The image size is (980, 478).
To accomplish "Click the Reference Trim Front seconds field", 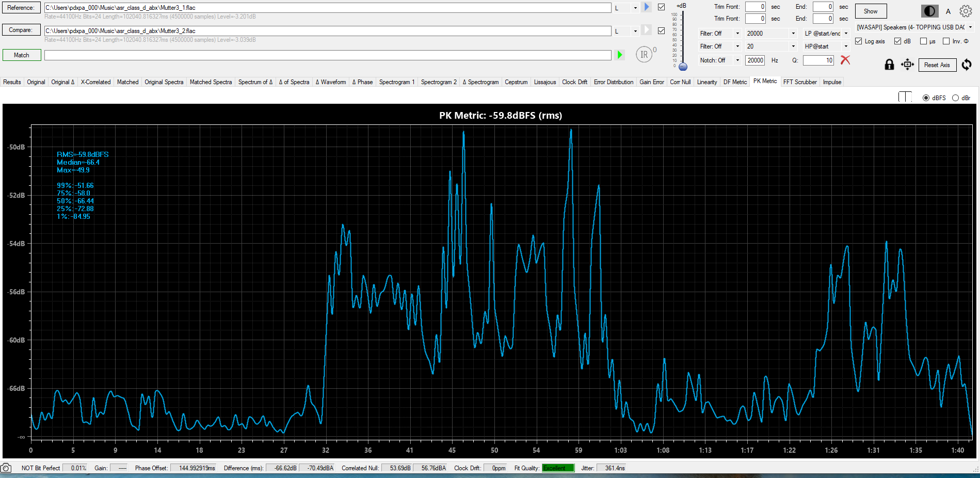I will 756,7.
